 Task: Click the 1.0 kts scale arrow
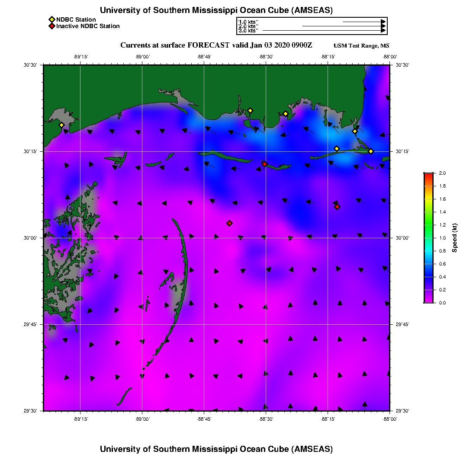pyautogui.click(x=363, y=21)
